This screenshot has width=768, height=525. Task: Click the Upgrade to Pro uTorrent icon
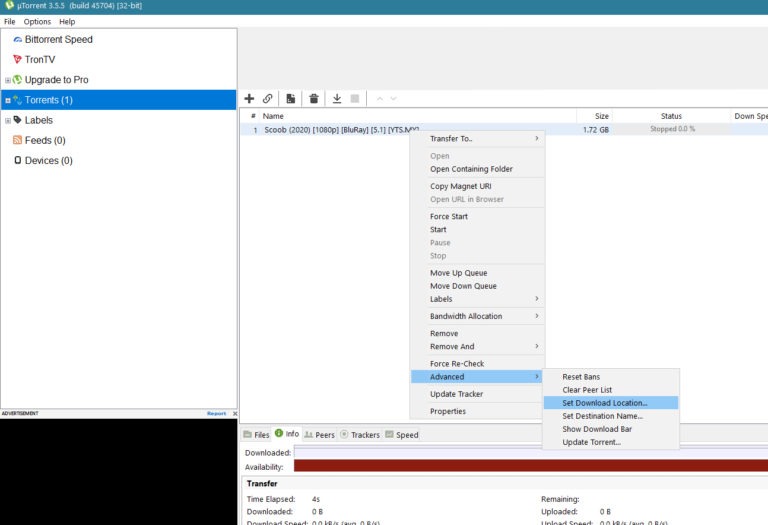click(x=18, y=79)
